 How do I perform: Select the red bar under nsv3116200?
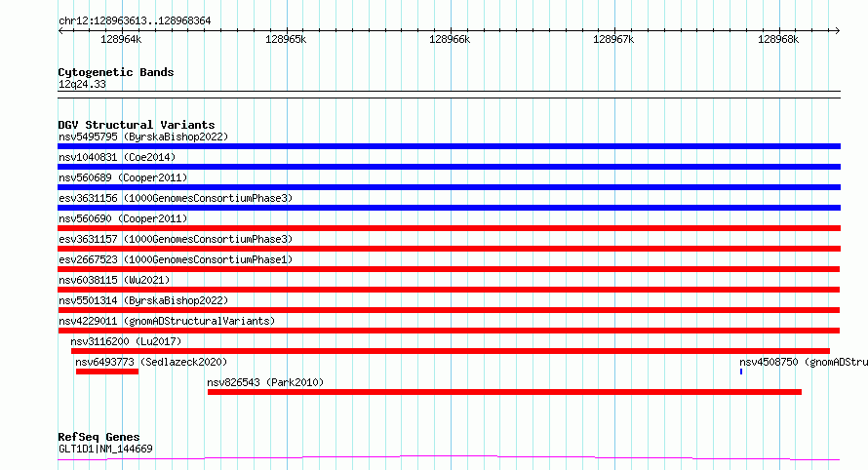tap(450, 351)
